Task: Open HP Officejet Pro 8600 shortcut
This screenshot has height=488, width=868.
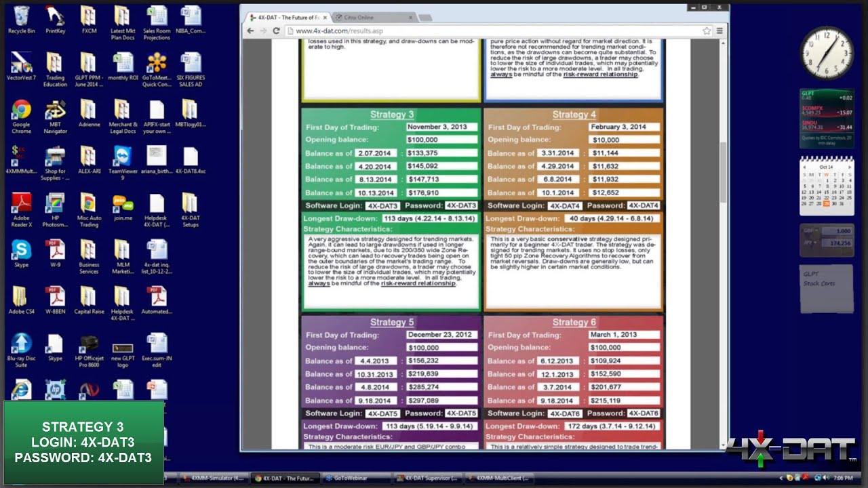Action: point(89,350)
